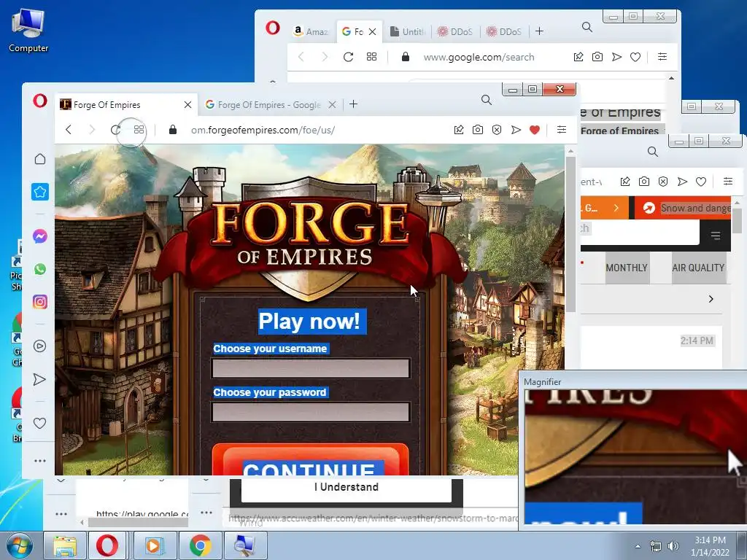Screen dimensions: 747x560
Task: Open new tab in front Opera window
Action: [x=353, y=104]
